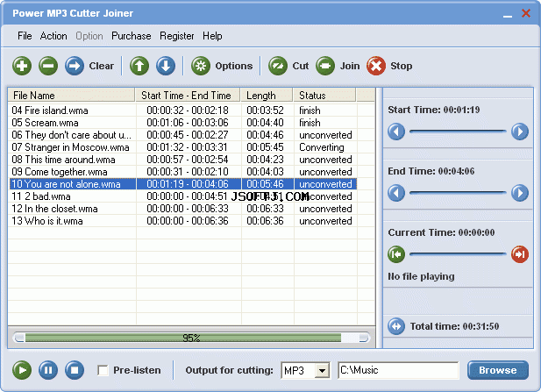Click the End Time slider track
Viewport: 541px width, 392px height.
point(458,193)
